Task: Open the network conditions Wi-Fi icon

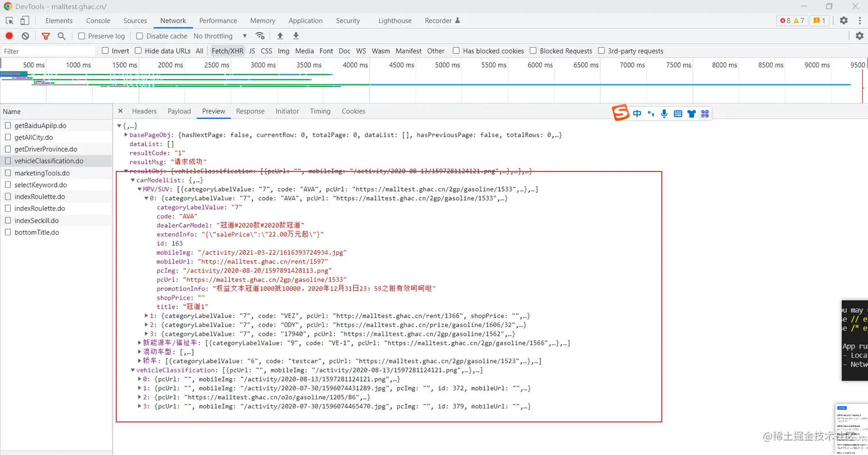Action: point(260,36)
